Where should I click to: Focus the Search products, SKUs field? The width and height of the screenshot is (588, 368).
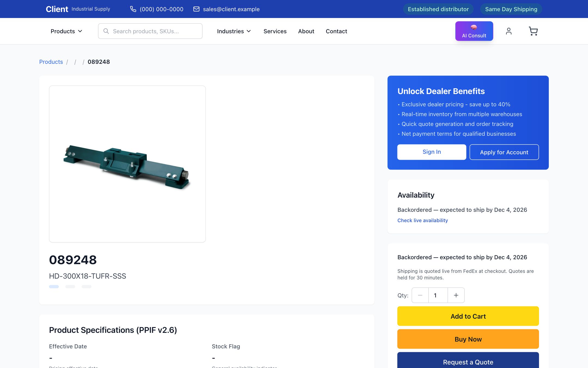tap(150, 31)
